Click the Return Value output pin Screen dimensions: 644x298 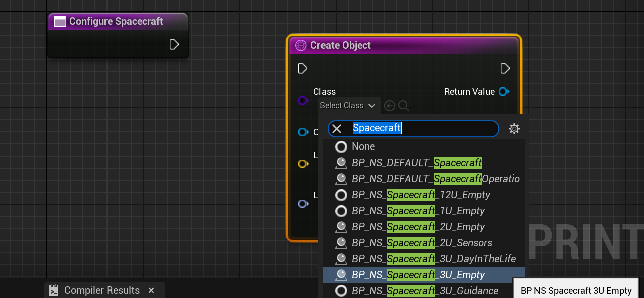pyautogui.click(x=504, y=92)
